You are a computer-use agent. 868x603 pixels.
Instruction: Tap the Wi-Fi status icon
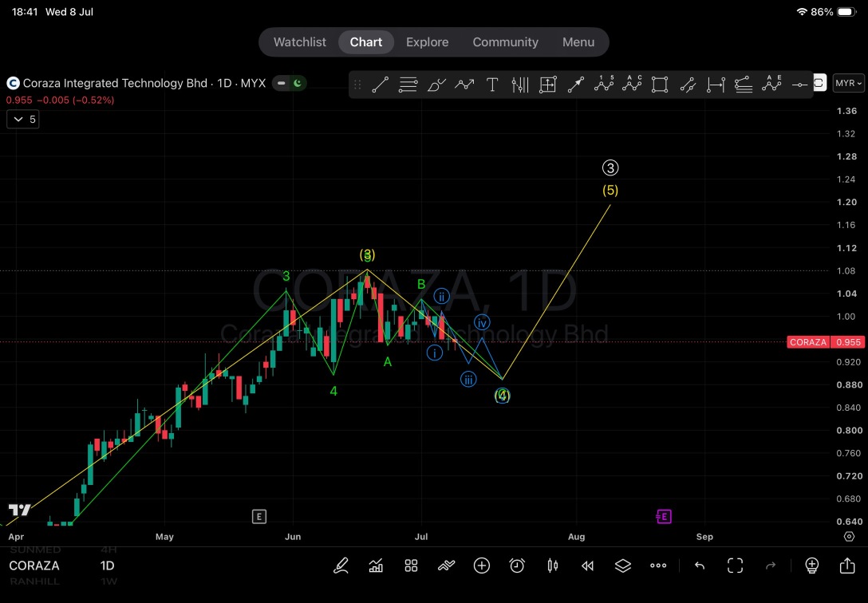[x=802, y=12]
